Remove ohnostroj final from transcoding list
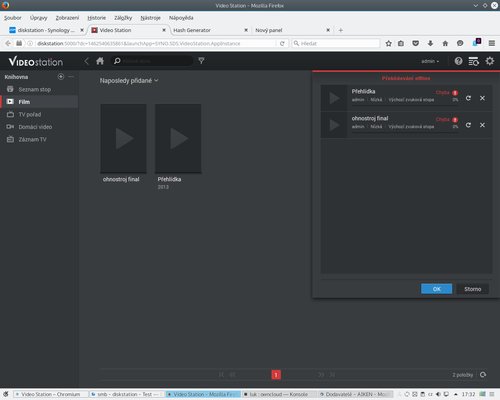The width and height of the screenshot is (500, 400). pyautogui.click(x=482, y=125)
